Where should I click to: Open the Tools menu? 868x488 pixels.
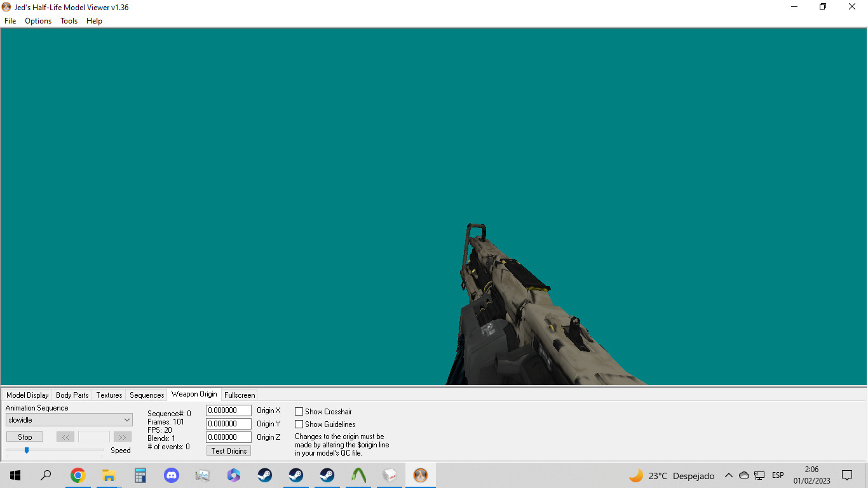coord(68,20)
